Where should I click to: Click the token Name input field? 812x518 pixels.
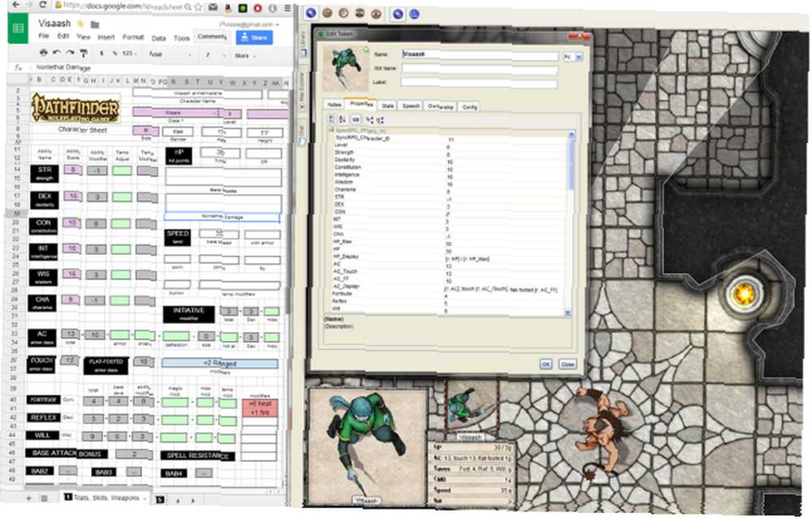[480, 54]
